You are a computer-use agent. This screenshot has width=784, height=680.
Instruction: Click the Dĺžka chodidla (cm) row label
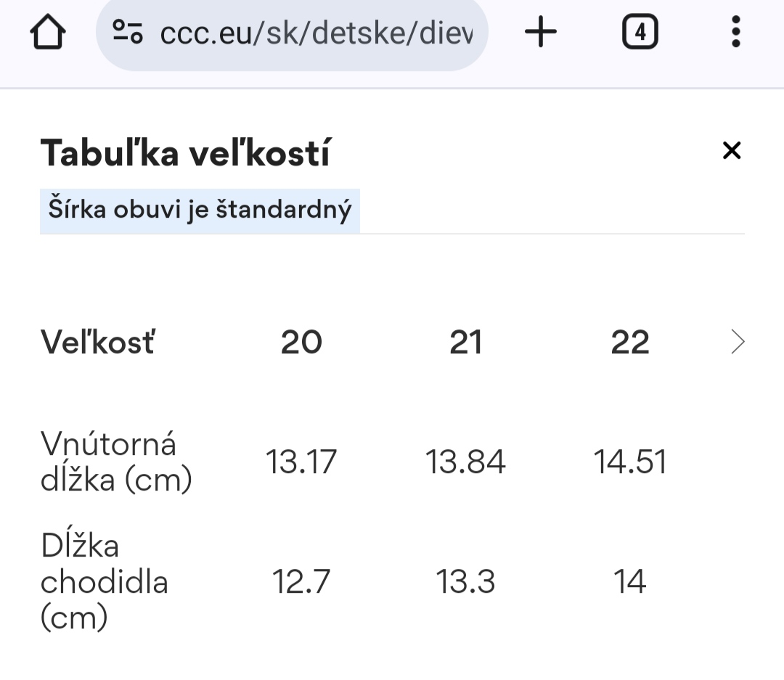point(104,582)
